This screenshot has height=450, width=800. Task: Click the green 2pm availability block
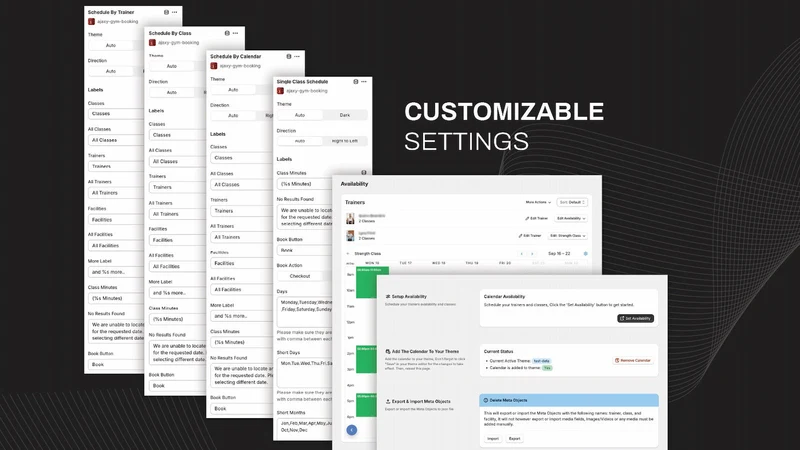coord(366,359)
